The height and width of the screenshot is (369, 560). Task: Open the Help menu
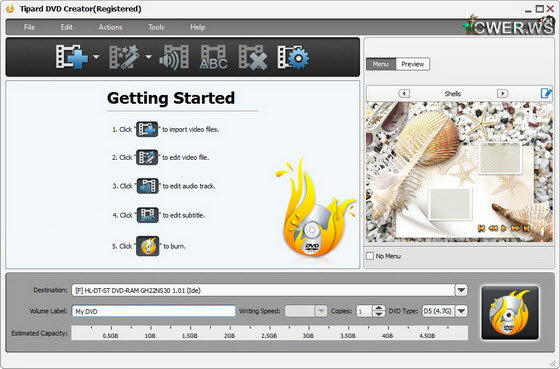(x=197, y=27)
